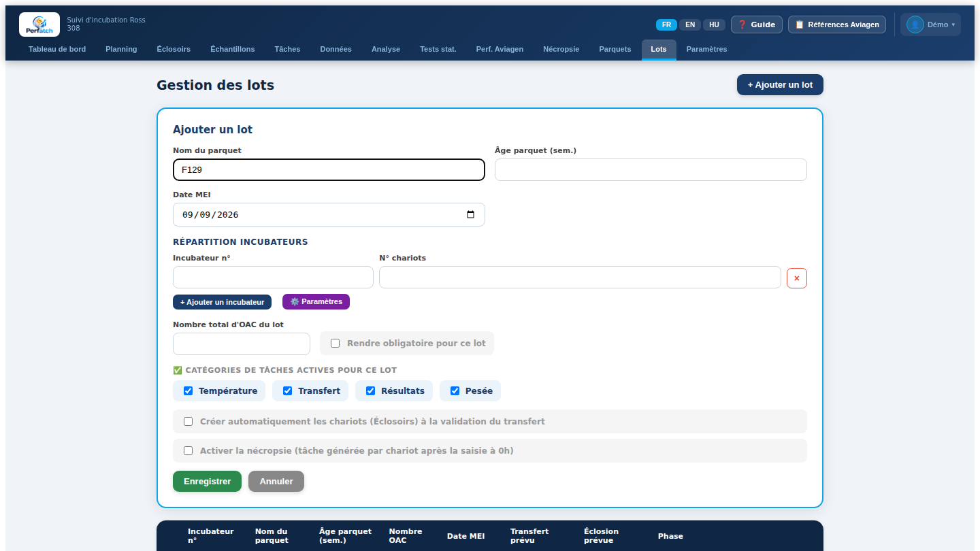Open the Paramètres navigation tab
The image size is (980, 551).
706,49
